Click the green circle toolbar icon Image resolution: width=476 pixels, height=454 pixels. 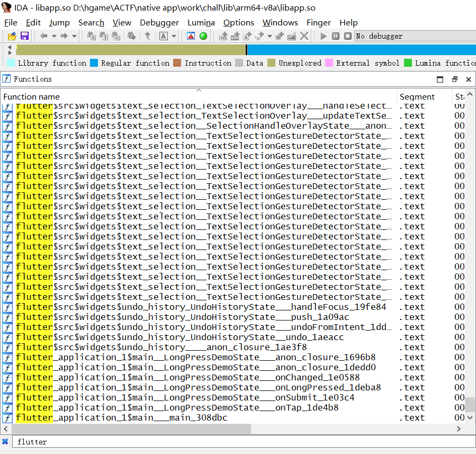pos(203,36)
